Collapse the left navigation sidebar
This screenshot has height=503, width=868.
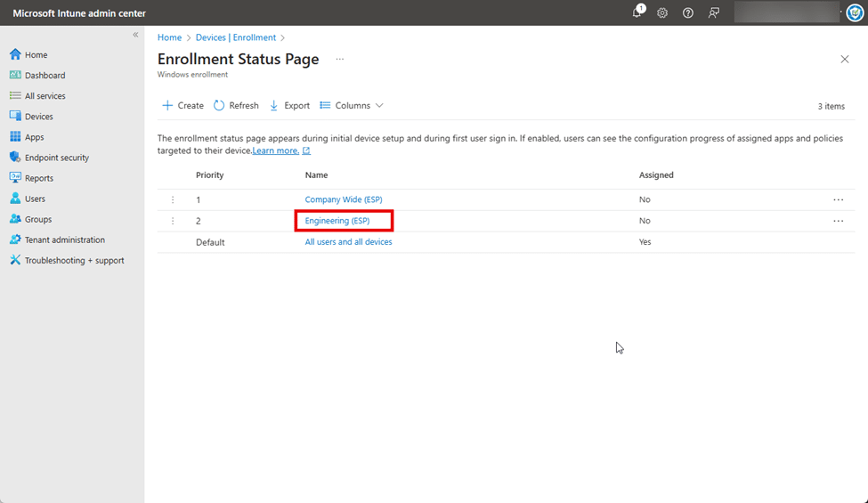click(135, 35)
